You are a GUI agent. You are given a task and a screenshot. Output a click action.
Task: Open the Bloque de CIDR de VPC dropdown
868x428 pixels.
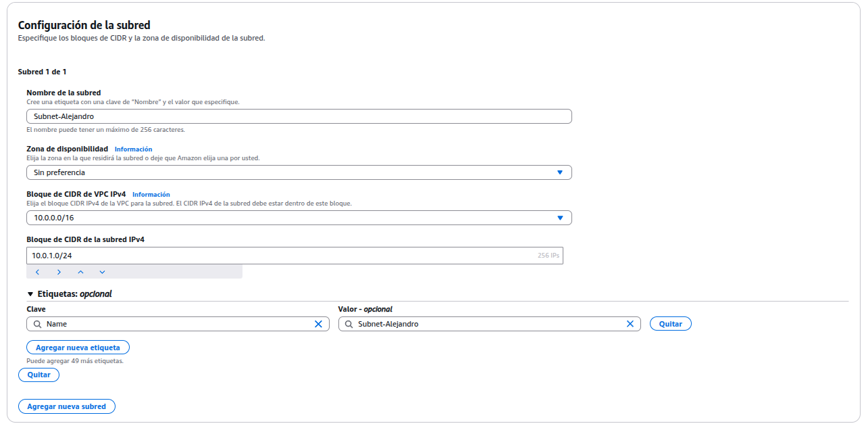(x=299, y=218)
